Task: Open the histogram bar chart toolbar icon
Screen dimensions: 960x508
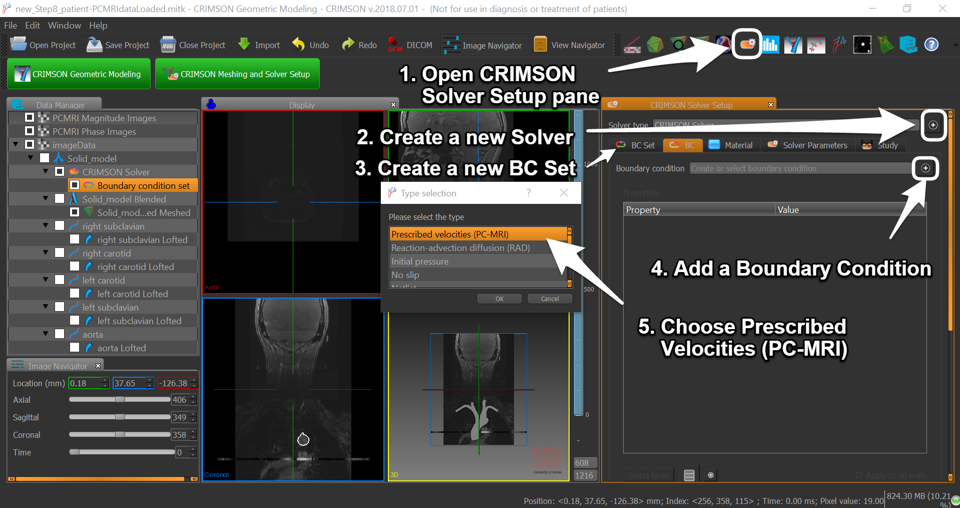Action: coord(770,45)
